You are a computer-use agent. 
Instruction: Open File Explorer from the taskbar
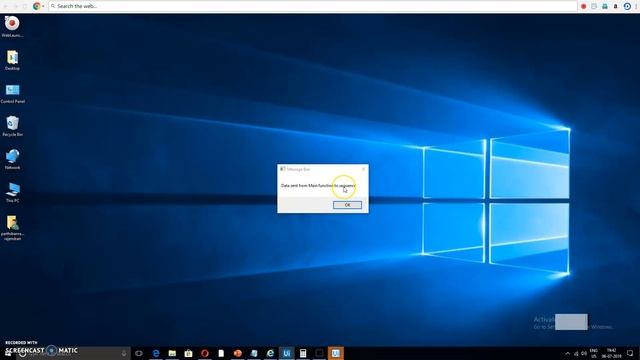click(172, 353)
